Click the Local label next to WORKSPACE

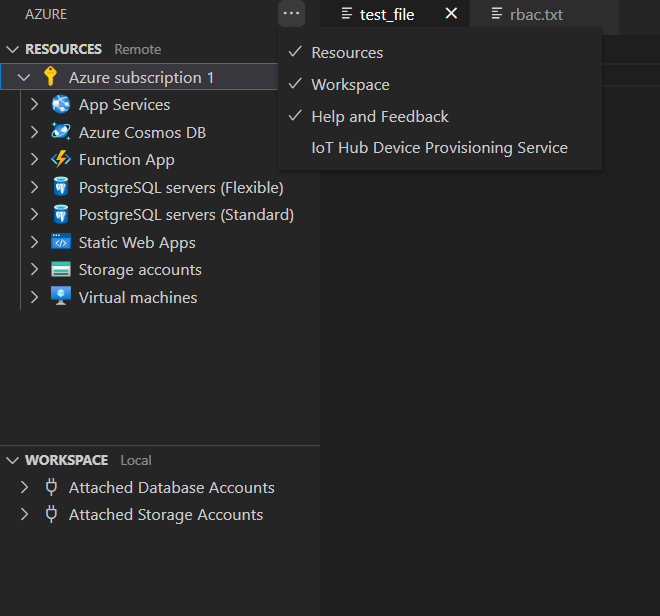(136, 460)
